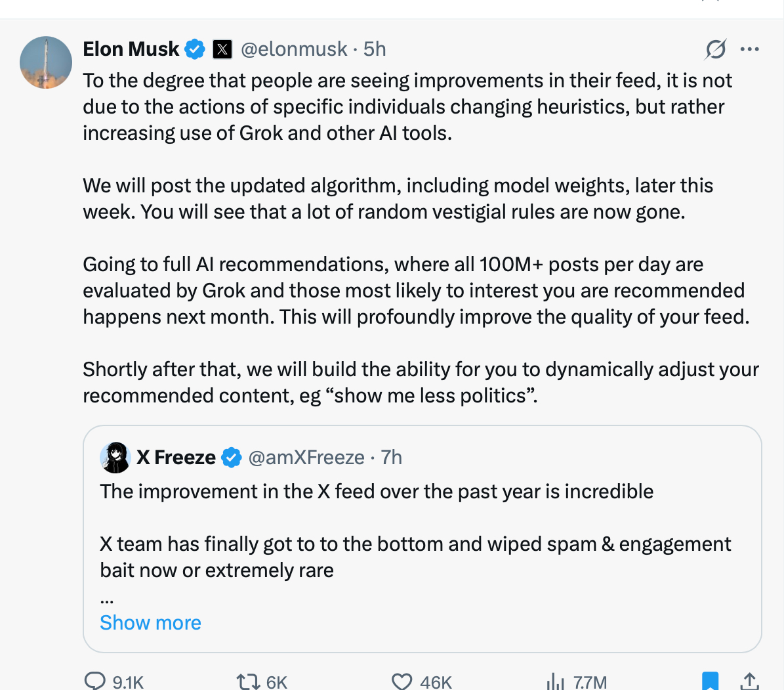Click the X Freeze display name
Image resolution: width=784 pixels, height=690 pixels.
pos(176,458)
